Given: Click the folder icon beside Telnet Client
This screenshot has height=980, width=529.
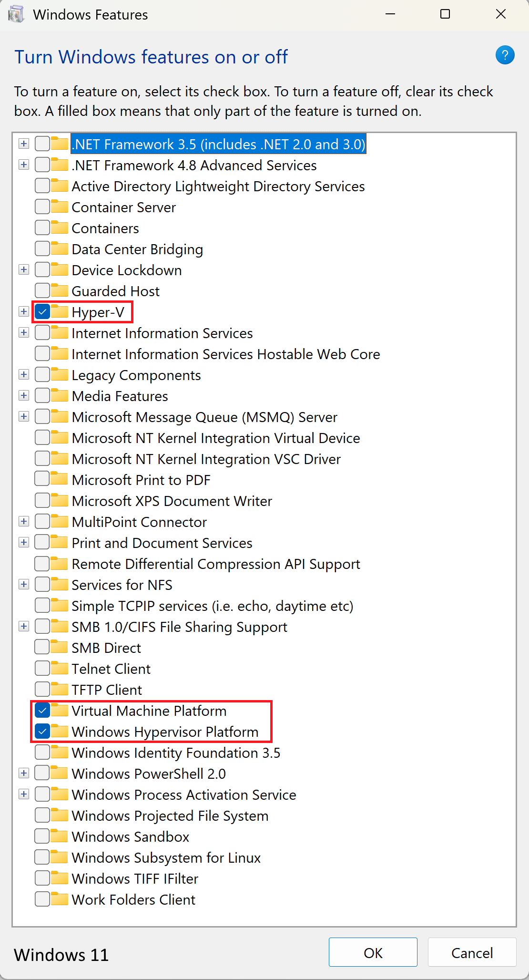Looking at the screenshot, I should click(60, 668).
